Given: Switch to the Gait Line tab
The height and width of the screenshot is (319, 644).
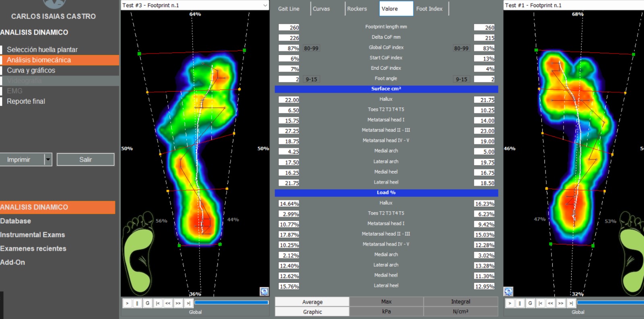Looking at the screenshot, I should pyautogui.click(x=289, y=8).
